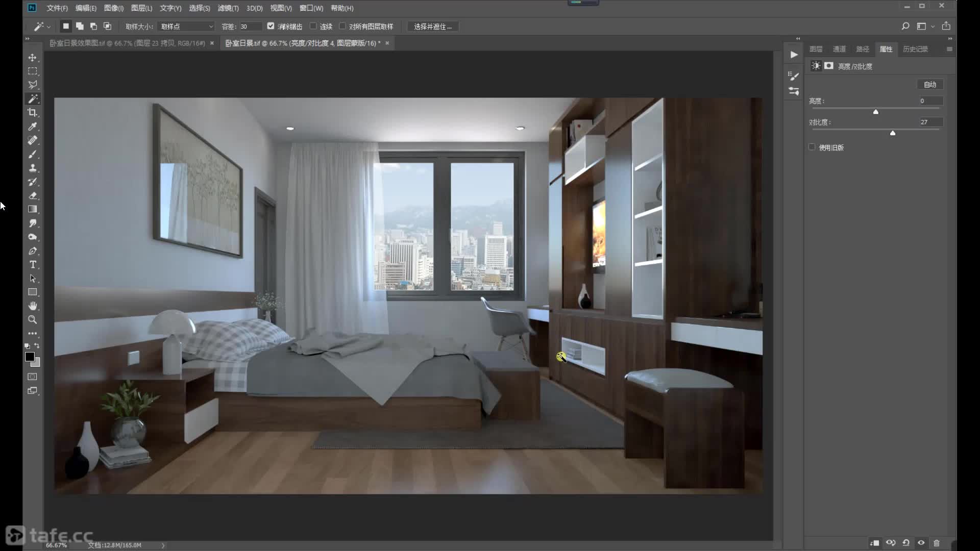Select the Sponge tool
Screen dimensions: 980x551
32,237
